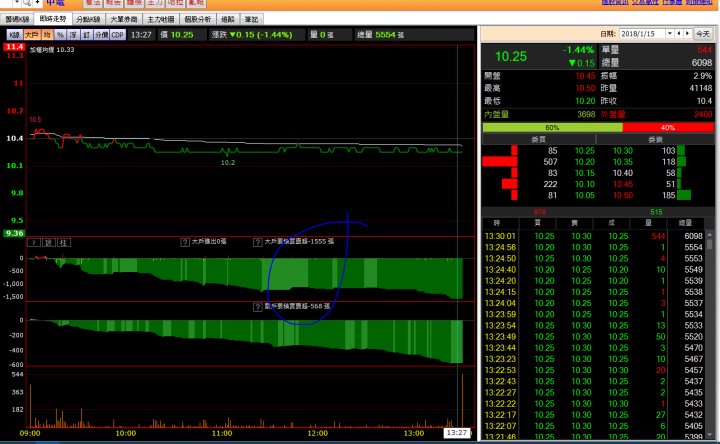Image resolution: width=720 pixels, height=444 pixels.
Task: Click the green 60% inner volume bar
Action: 552,128
